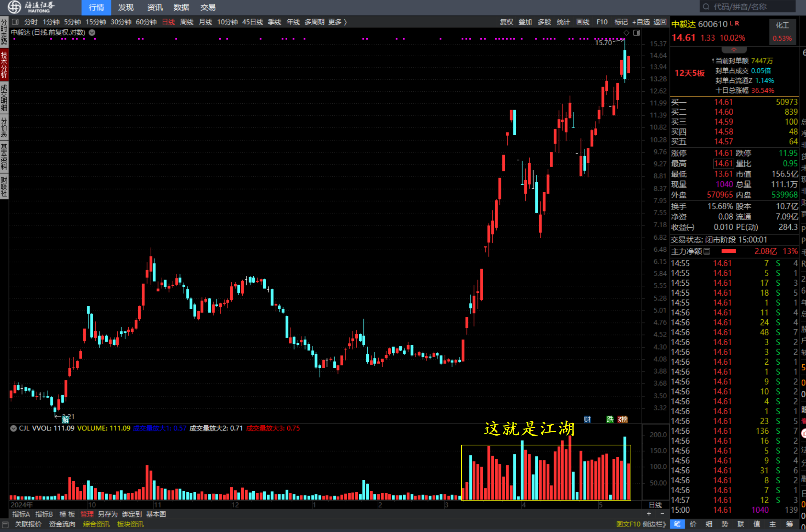Switch chart to 月线 monthly period
The width and height of the screenshot is (806, 532).
tap(205, 22)
